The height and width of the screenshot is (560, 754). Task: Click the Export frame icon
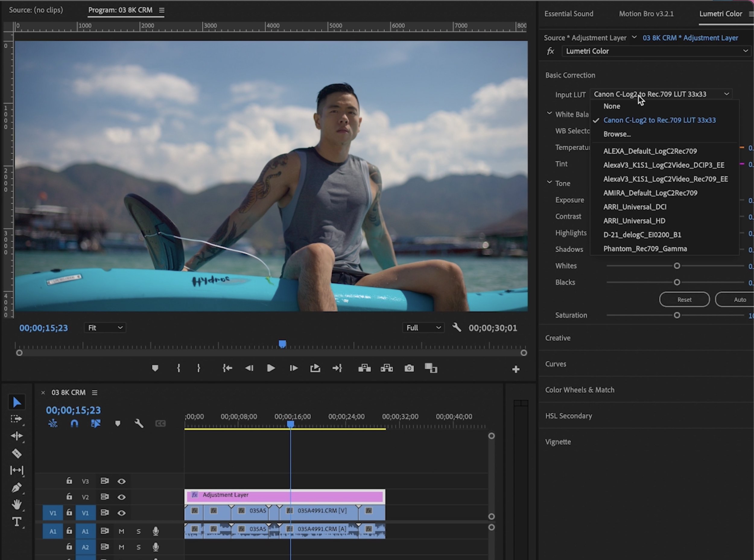click(409, 368)
